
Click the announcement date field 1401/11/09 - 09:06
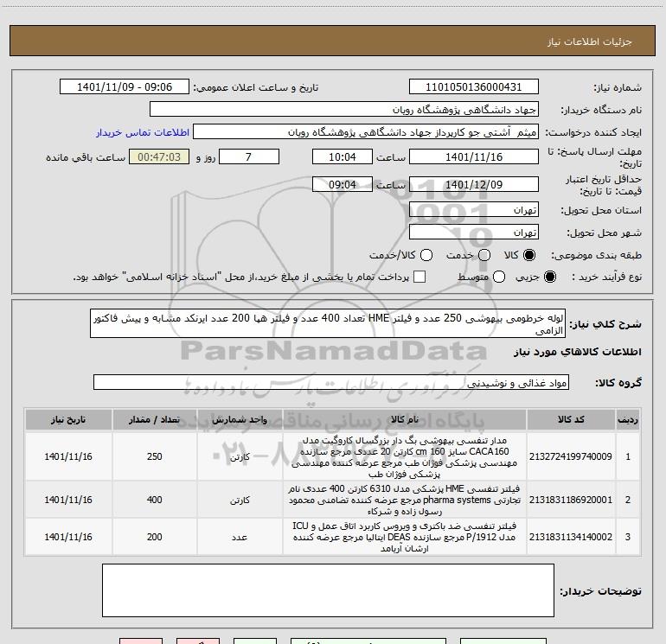pos(125,87)
